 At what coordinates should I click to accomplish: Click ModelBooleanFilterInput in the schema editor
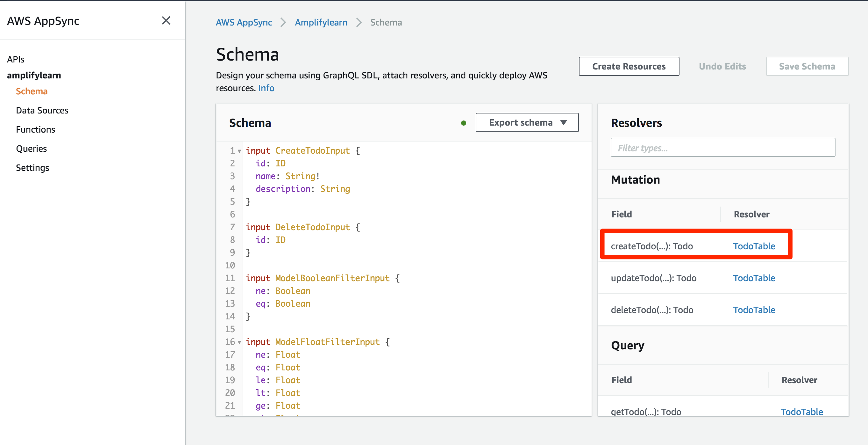pos(332,278)
